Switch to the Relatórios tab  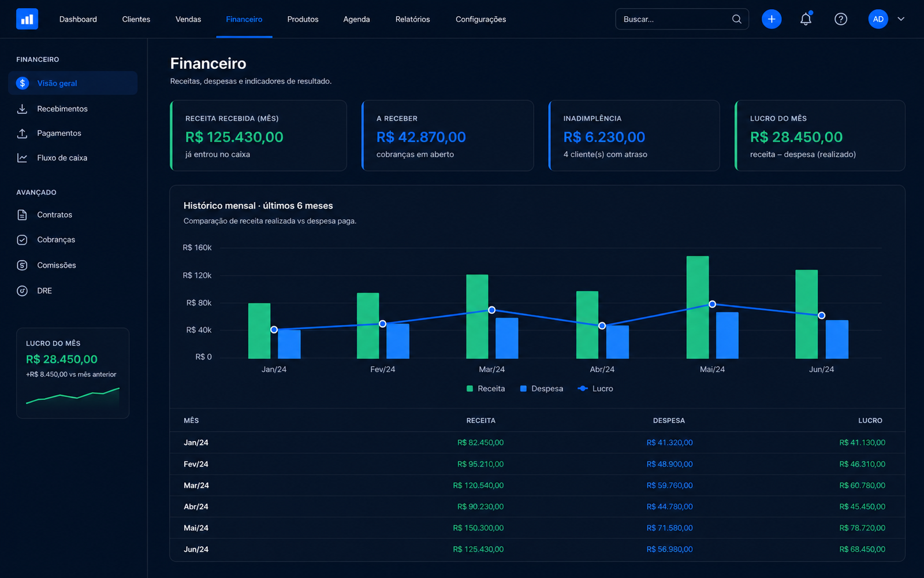tap(412, 19)
